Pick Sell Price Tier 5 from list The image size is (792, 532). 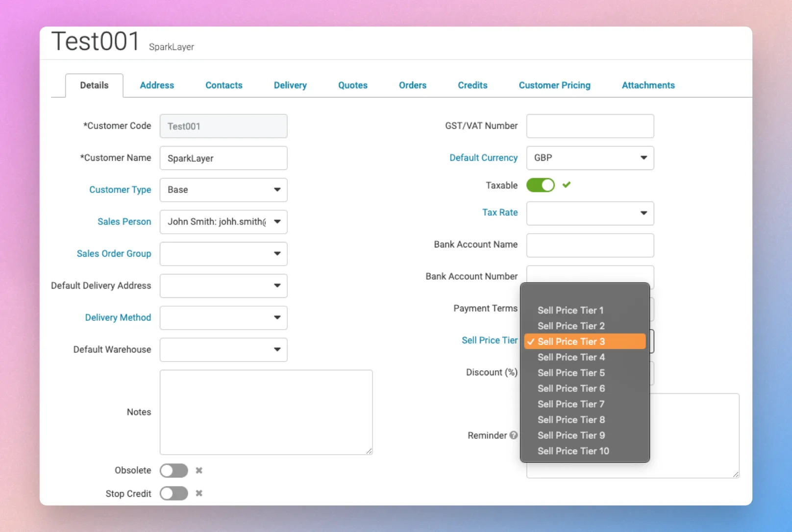point(585,373)
